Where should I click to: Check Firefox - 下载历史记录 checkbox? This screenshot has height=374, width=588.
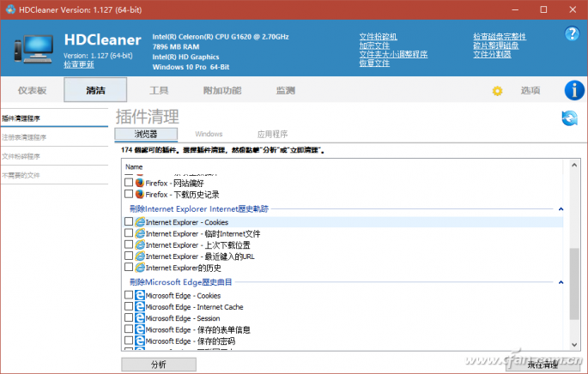click(129, 194)
